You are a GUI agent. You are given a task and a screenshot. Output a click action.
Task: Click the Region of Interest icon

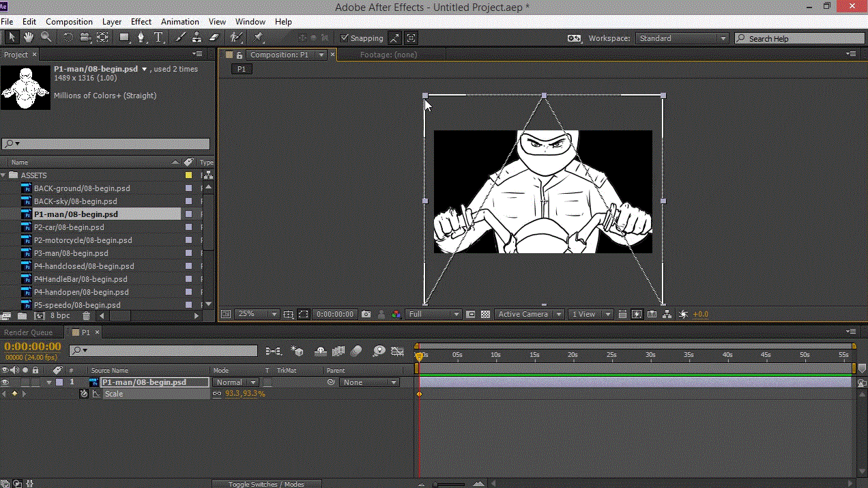[x=471, y=314]
